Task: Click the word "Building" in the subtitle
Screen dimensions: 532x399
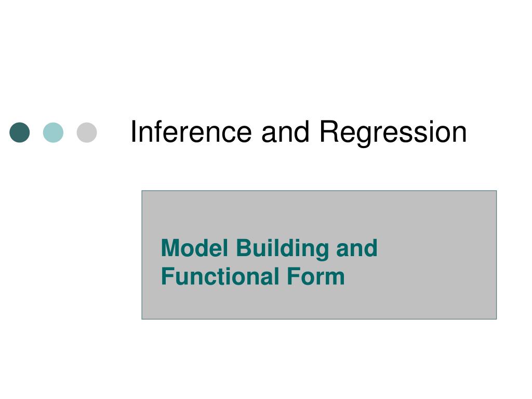Action: 282,249
